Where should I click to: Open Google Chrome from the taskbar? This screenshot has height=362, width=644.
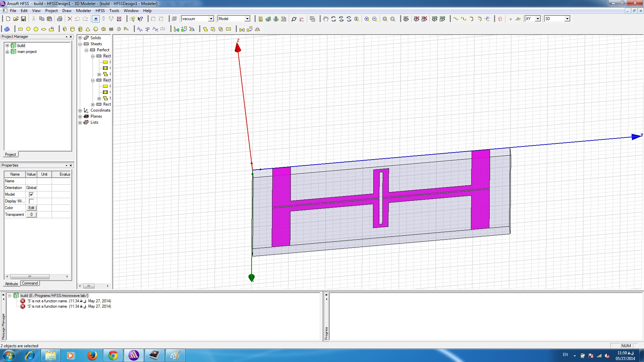pos(113,355)
